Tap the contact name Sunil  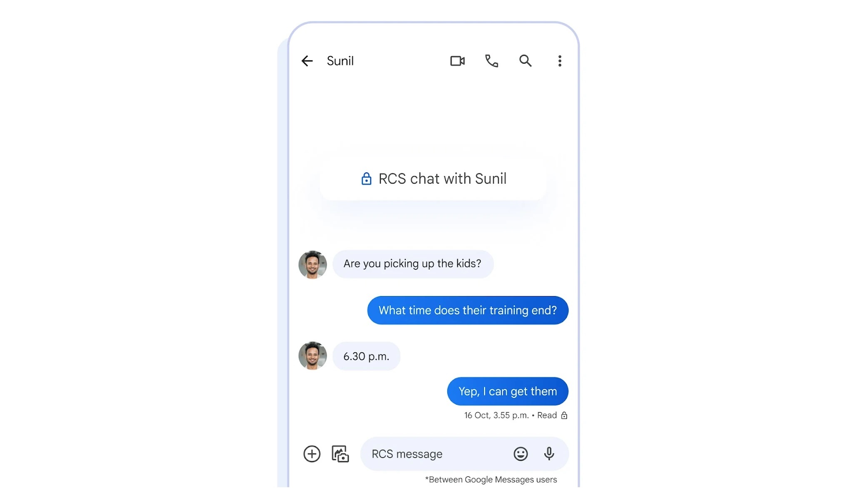[340, 61]
